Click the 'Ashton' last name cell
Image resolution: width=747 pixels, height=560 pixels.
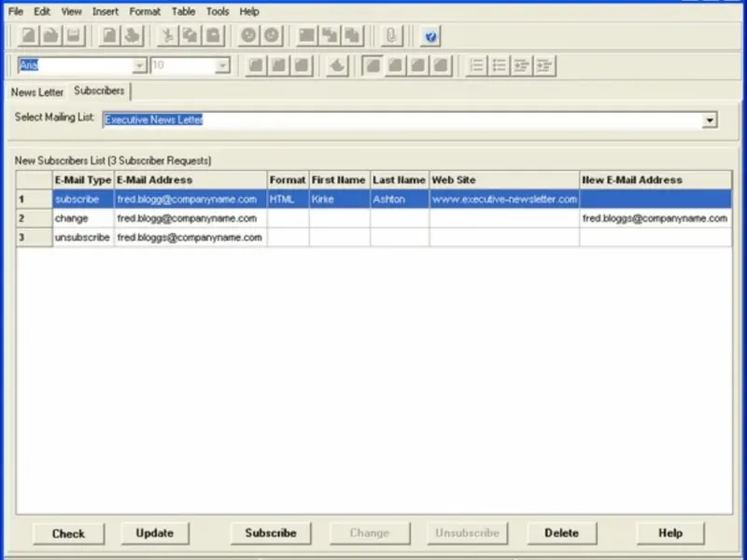[x=400, y=199]
